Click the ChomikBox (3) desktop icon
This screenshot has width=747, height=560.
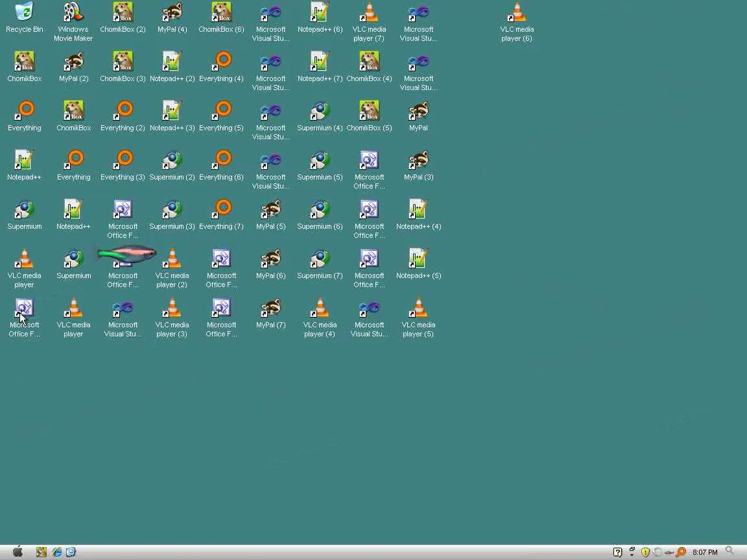123,67
